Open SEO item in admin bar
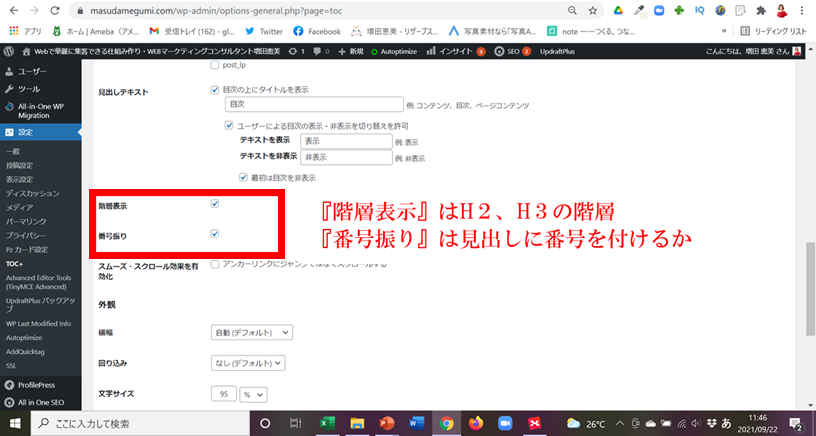Image resolution: width=816 pixels, height=436 pixels. point(512,51)
